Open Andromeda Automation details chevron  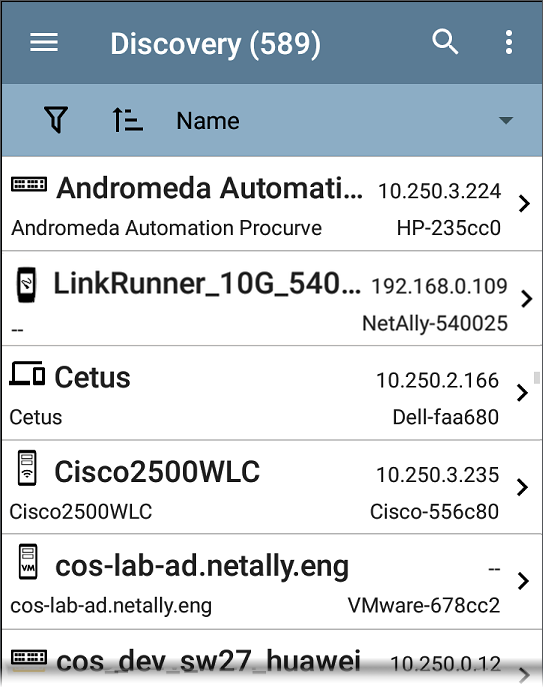click(524, 204)
